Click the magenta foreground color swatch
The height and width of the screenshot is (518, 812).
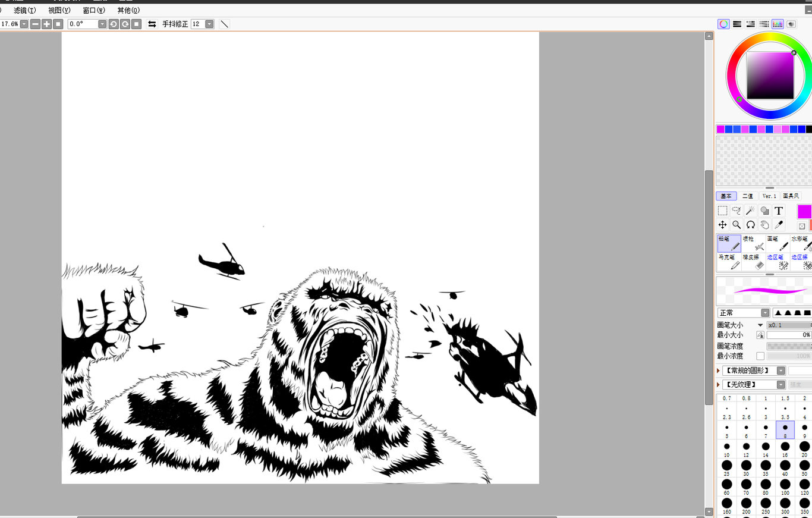click(804, 212)
